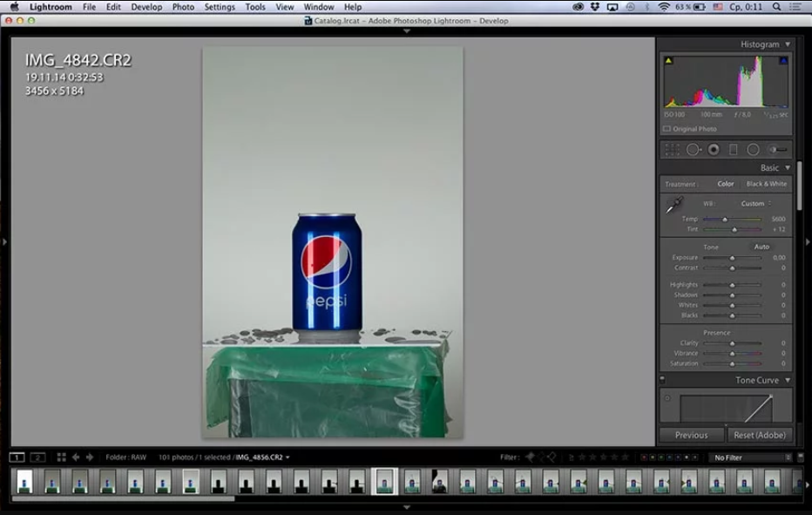
Task: Open the View menu
Action: click(x=284, y=7)
